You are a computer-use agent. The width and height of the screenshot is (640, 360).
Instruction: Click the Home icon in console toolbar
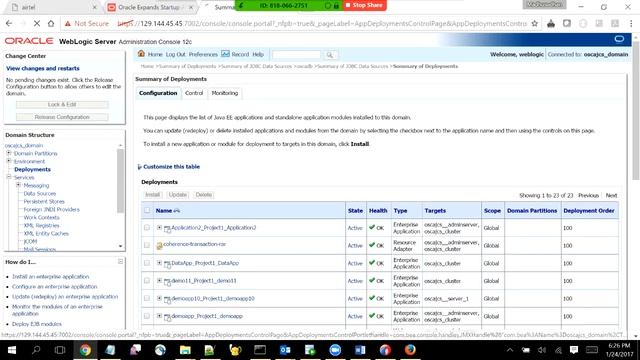pos(141,53)
